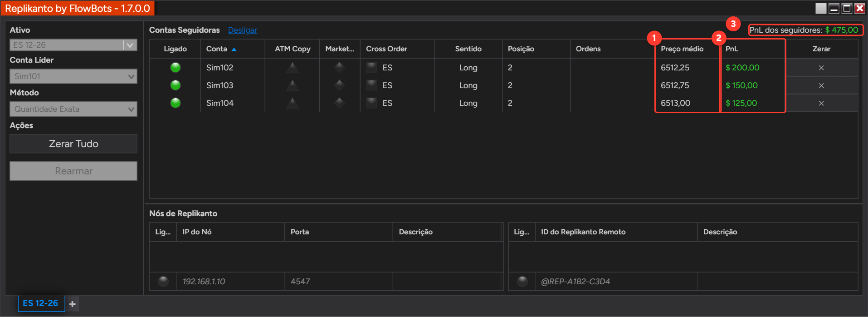Click the PnL value $ 200,00
The image size is (868, 317).
click(x=742, y=68)
